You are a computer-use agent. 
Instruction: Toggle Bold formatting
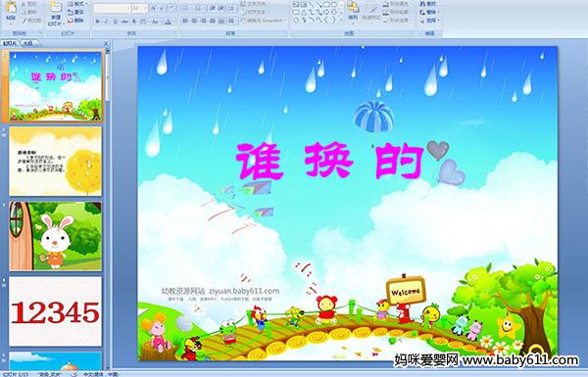[x=97, y=22]
